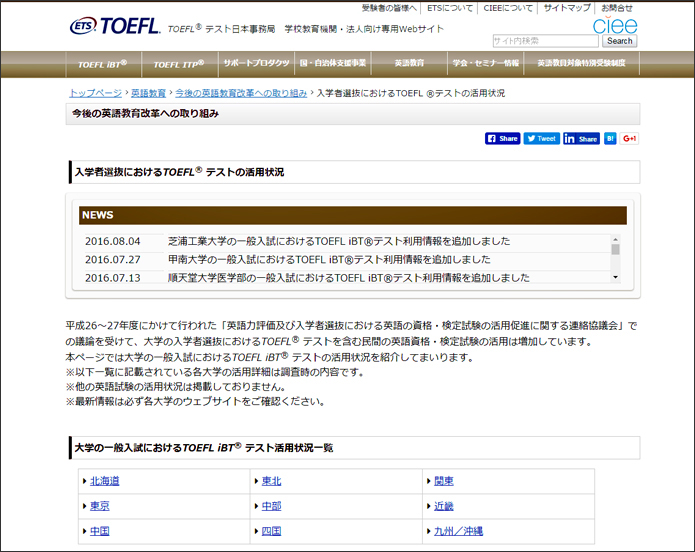Click the news list scroll-up arrow

pos(615,239)
